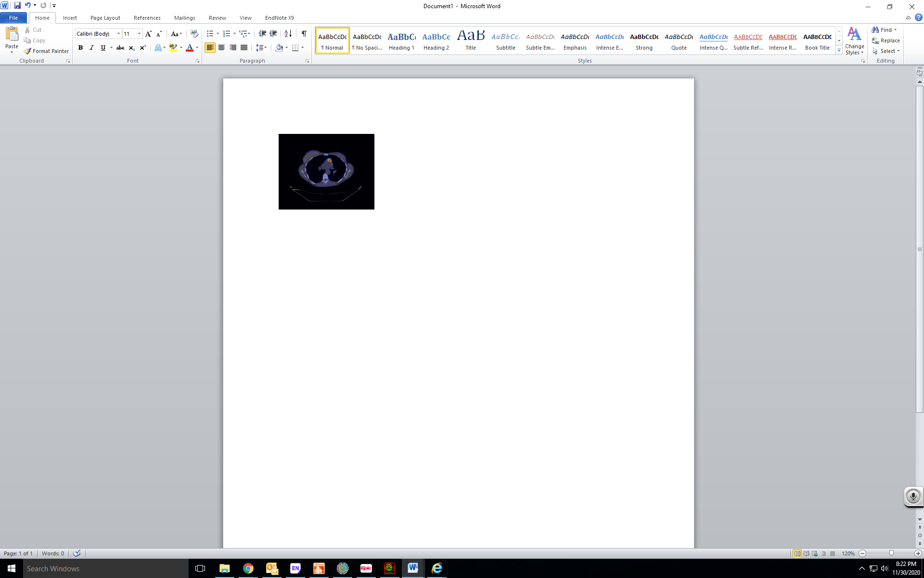This screenshot has width=924, height=578.
Task: Enable Center alignment
Action: click(221, 48)
